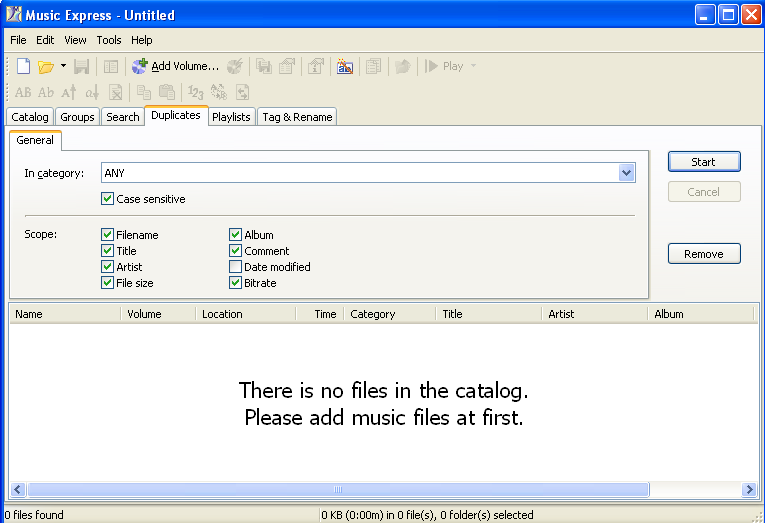Image resolution: width=765 pixels, height=523 pixels.
Task: Click the Add Volume... text label
Action: [x=185, y=66]
